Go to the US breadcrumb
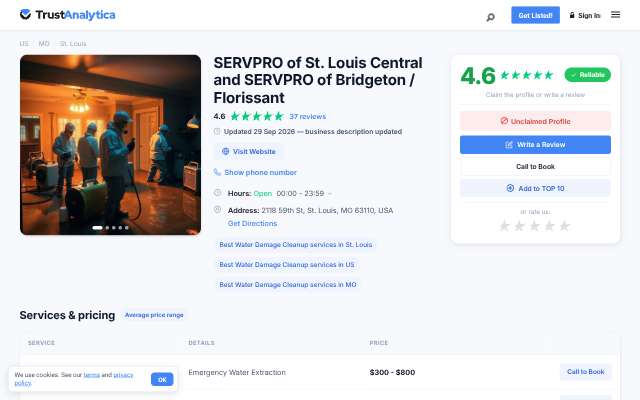The height and width of the screenshot is (400, 640). 24,43
